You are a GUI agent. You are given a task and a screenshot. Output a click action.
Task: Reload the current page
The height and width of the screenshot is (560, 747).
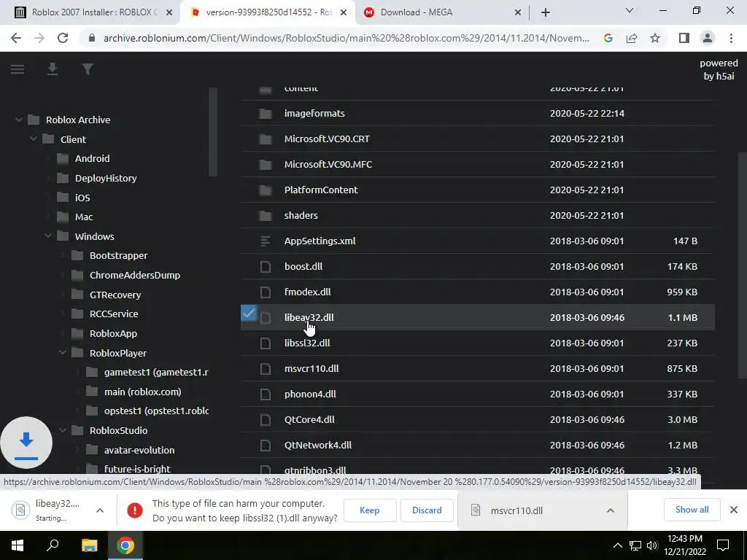coord(63,38)
